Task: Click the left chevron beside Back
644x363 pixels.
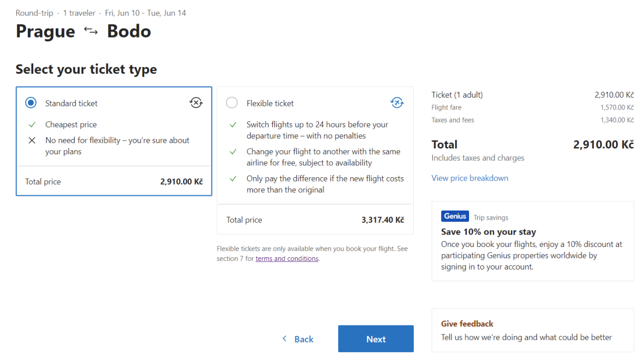Action: (x=284, y=339)
